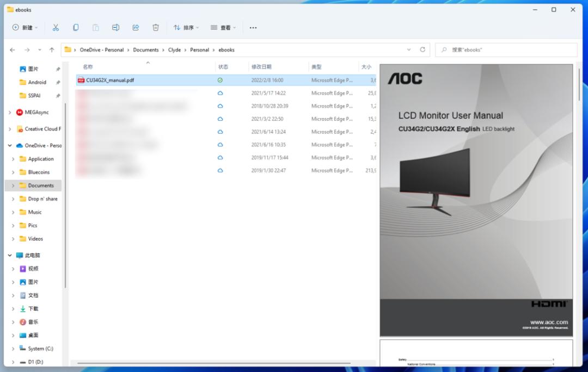Click ebooks breadcrumb in address bar
This screenshot has width=588, height=372.
pos(226,50)
